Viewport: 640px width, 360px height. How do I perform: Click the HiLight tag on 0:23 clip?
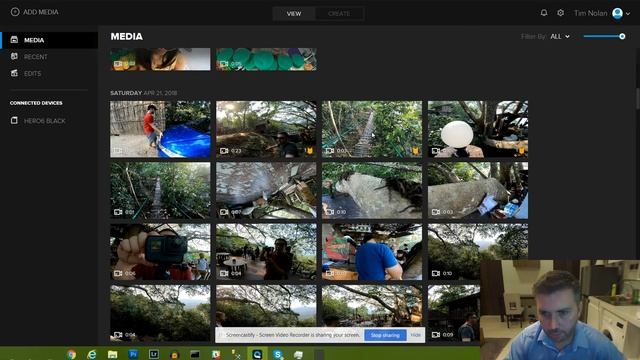pyautogui.click(x=309, y=151)
